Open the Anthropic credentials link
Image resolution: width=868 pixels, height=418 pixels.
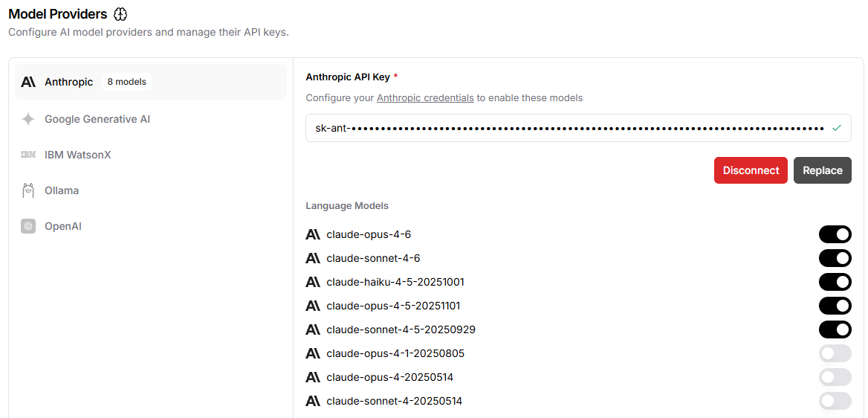point(425,98)
